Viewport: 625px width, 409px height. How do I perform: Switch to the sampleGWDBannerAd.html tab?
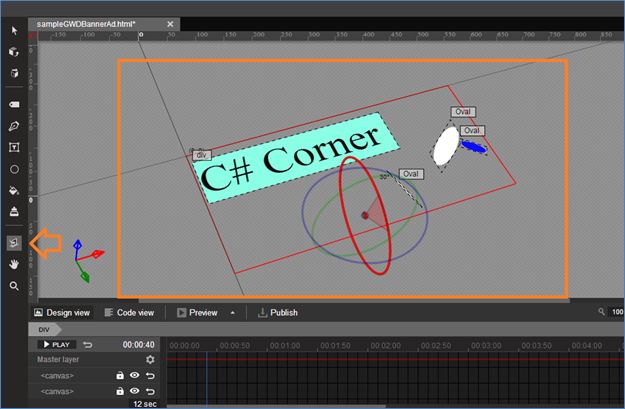(86, 24)
